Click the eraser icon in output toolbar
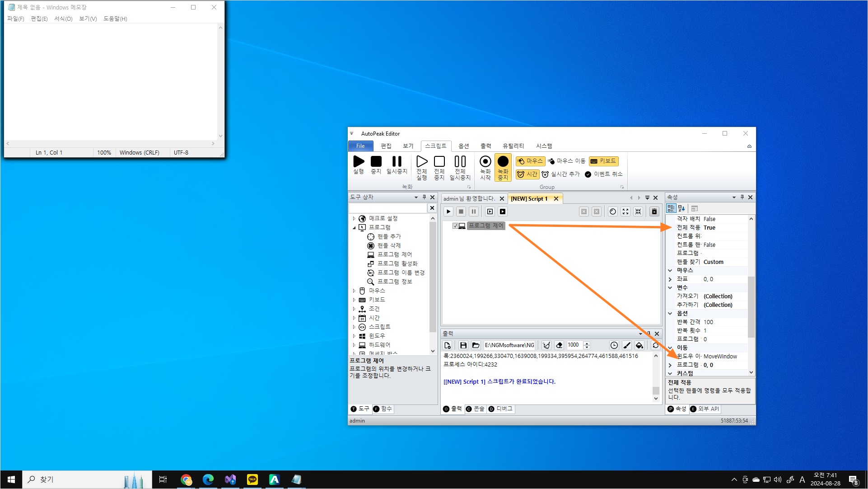The height and width of the screenshot is (489, 868). [x=559, y=345]
